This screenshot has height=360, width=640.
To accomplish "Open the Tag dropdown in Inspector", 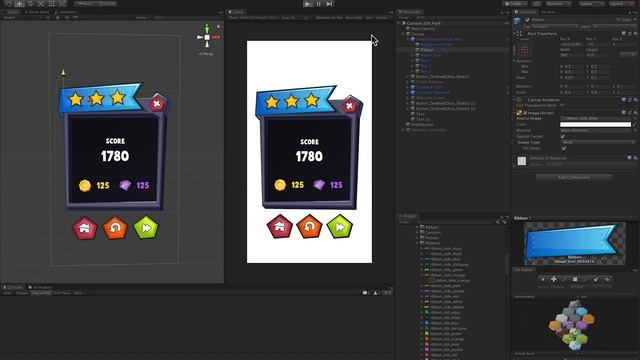I will coord(554,26).
